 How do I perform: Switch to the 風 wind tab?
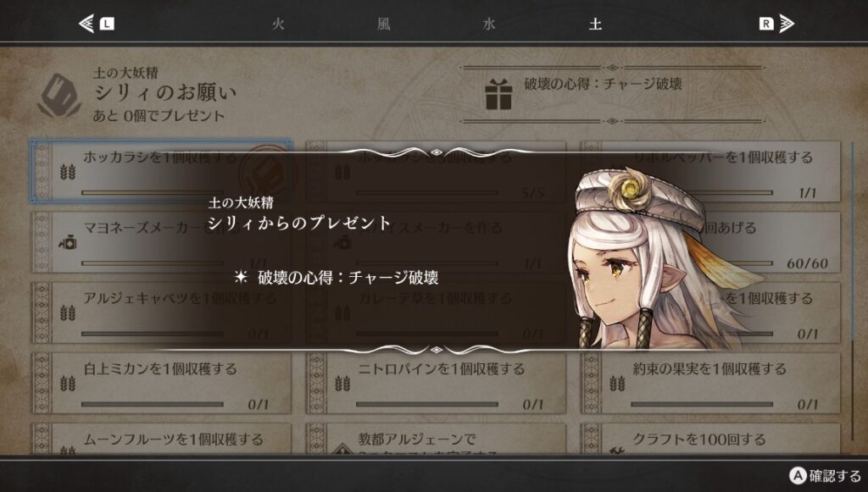click(x=384, y=24)
